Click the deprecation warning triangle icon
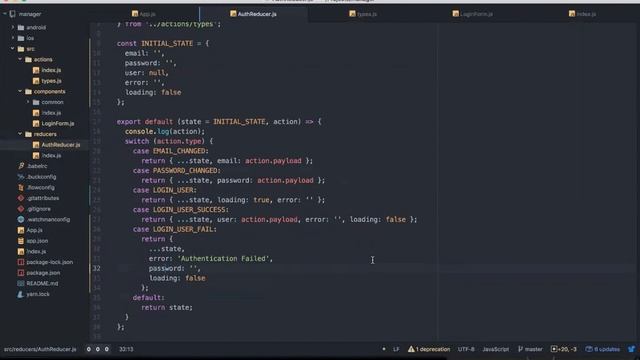The image size is (640, 360). pos(411,349)
